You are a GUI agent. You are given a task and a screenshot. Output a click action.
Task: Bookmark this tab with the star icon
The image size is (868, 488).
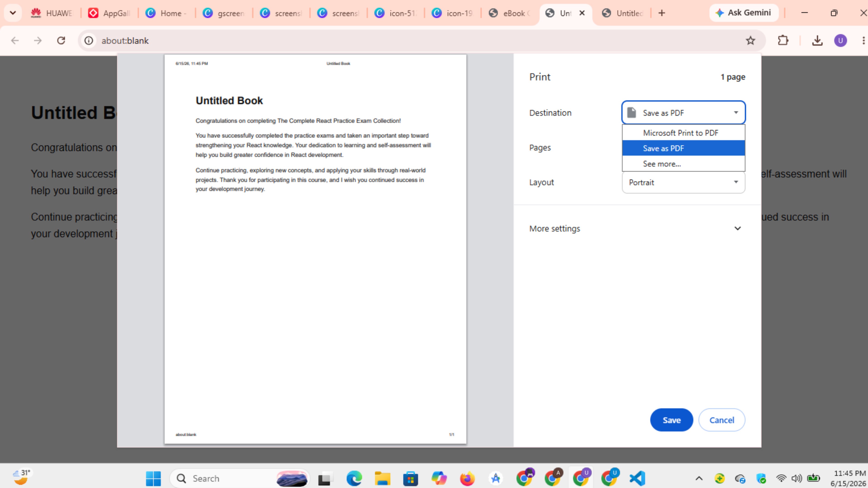tap(750, 41)
